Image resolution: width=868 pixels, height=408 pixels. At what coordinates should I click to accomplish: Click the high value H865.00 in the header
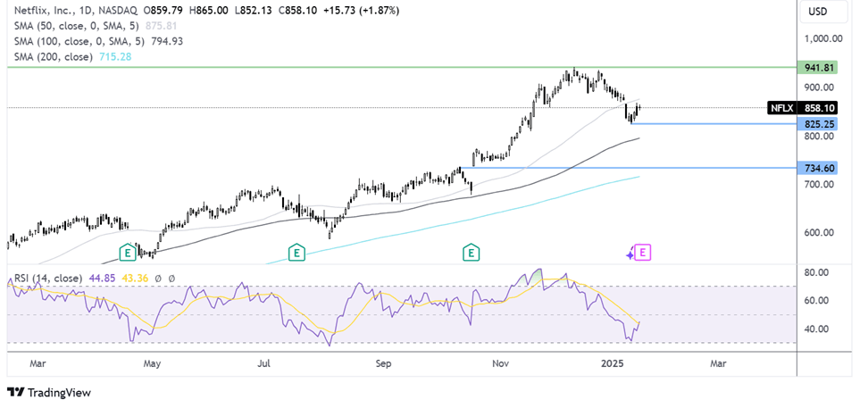[x=209, y=11]
